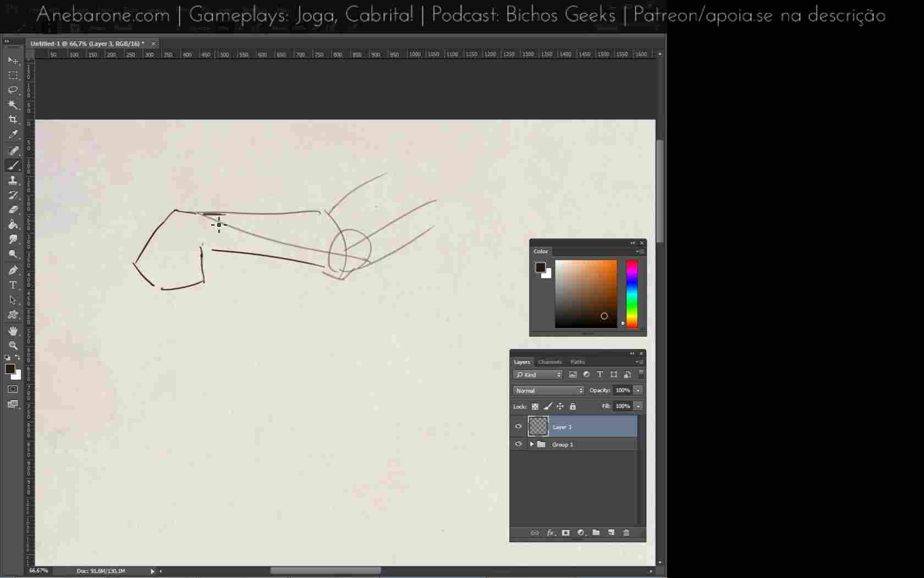This screenshot has height=578, width=924.
Task: Filter layers by smart objects
Action: (x=628, y=374)
